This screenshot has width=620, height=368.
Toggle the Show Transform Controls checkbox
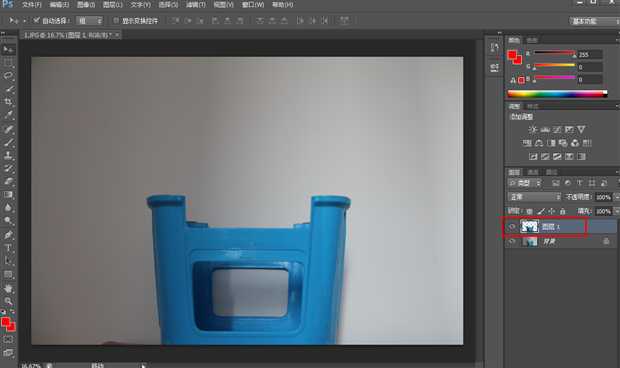coord(116,20)
